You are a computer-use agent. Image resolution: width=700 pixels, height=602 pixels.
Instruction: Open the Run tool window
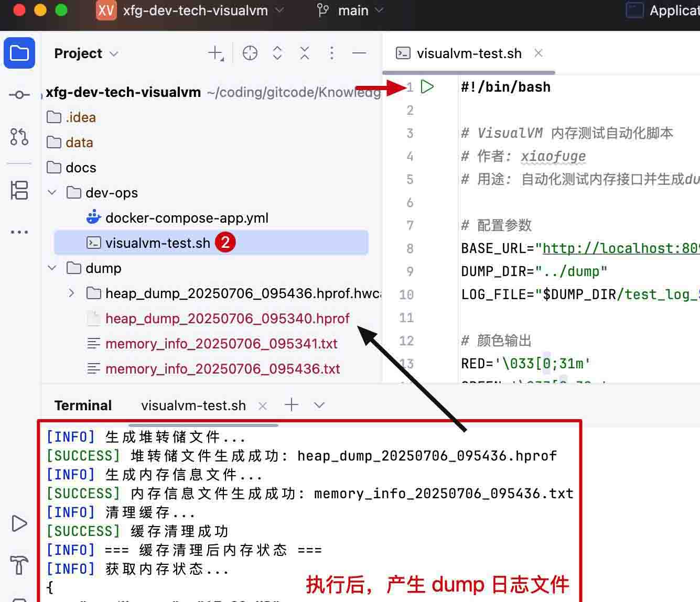click(19, 523)
